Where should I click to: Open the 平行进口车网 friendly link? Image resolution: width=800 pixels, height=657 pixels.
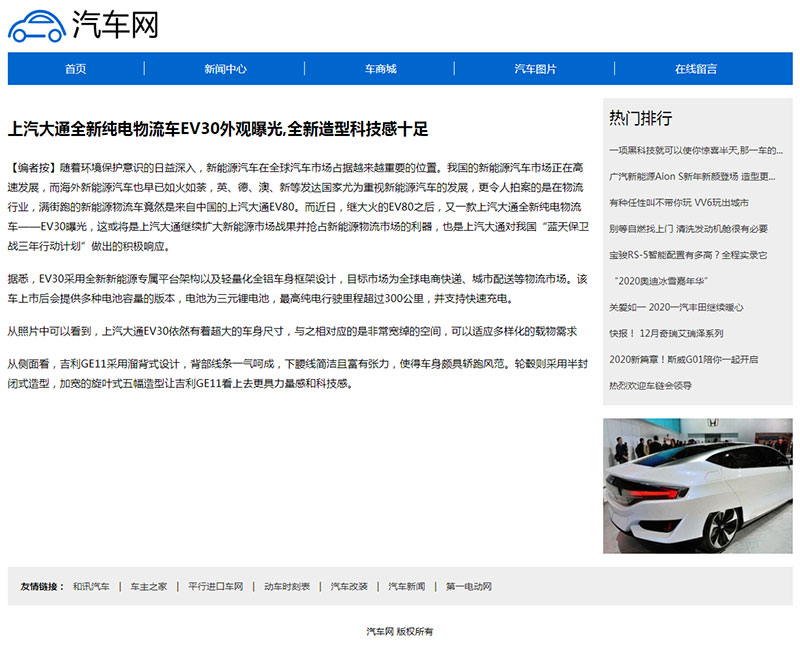[x=215, y=586]
